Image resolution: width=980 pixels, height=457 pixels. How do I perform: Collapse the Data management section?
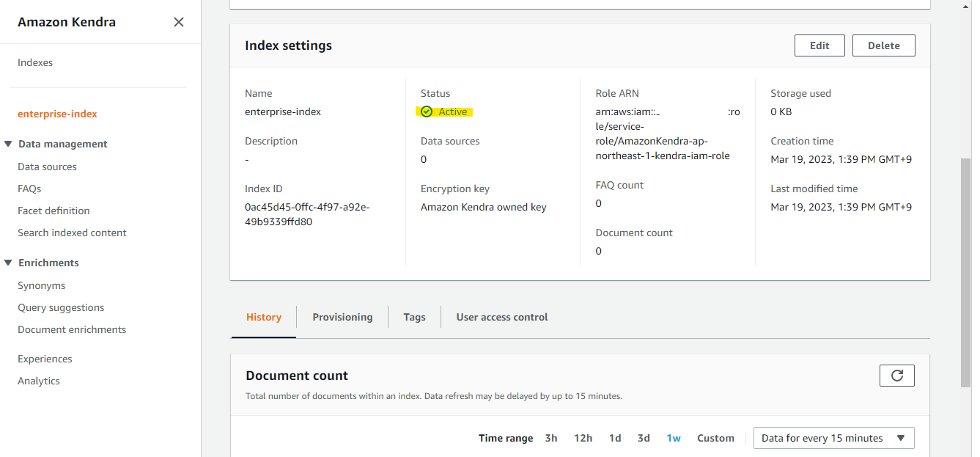coord(7,144)
